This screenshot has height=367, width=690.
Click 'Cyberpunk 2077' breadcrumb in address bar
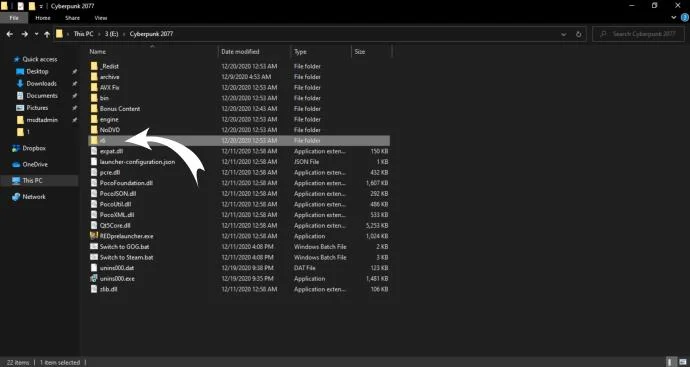click(x=151, y=34)
